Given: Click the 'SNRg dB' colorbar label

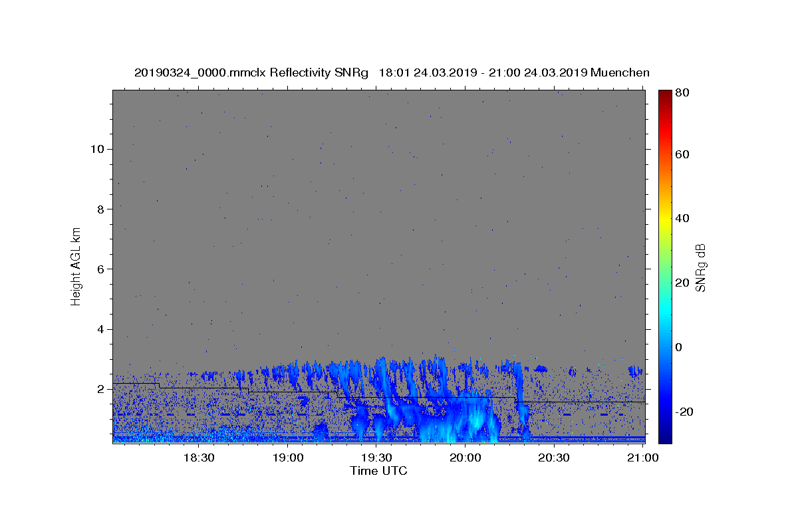Looking at the screenshot, I should pos(700,267).
